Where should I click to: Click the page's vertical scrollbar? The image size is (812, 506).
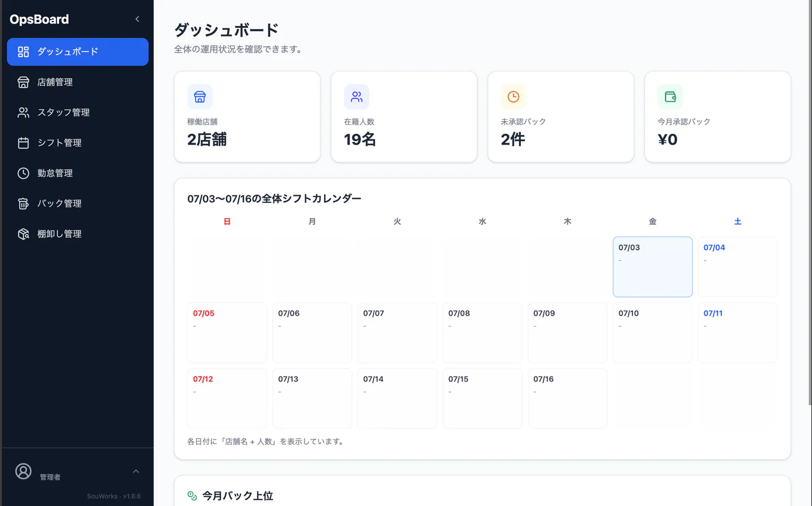pos(809,203)
